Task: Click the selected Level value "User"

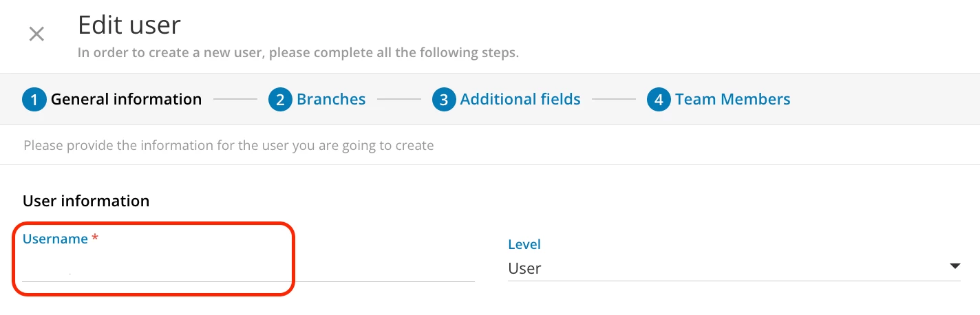Action: click(524, 268)
